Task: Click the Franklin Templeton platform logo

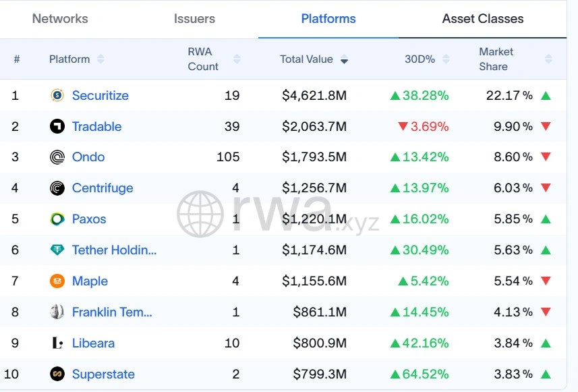Action: click(x=57, y=312)
